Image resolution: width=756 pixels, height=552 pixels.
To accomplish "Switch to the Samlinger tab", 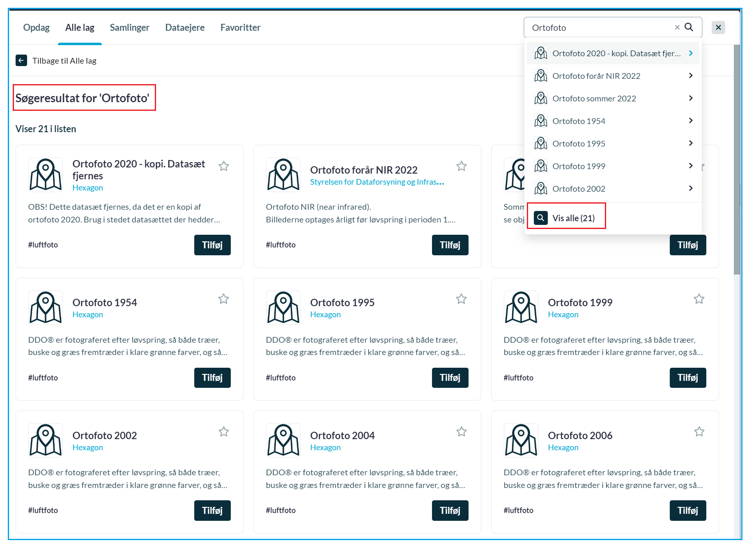I will click(x=129, y=27).
